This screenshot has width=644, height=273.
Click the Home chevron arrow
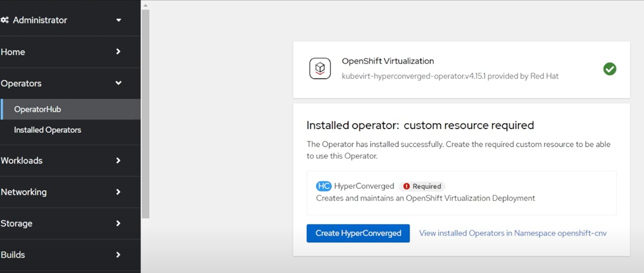(118, 51)
